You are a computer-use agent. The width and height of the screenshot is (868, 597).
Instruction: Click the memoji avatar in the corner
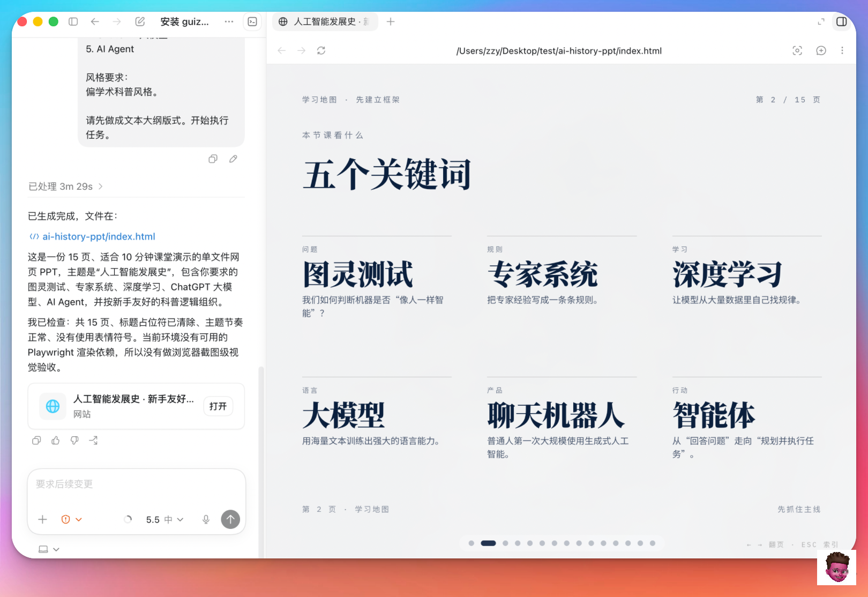click(837, 567)
